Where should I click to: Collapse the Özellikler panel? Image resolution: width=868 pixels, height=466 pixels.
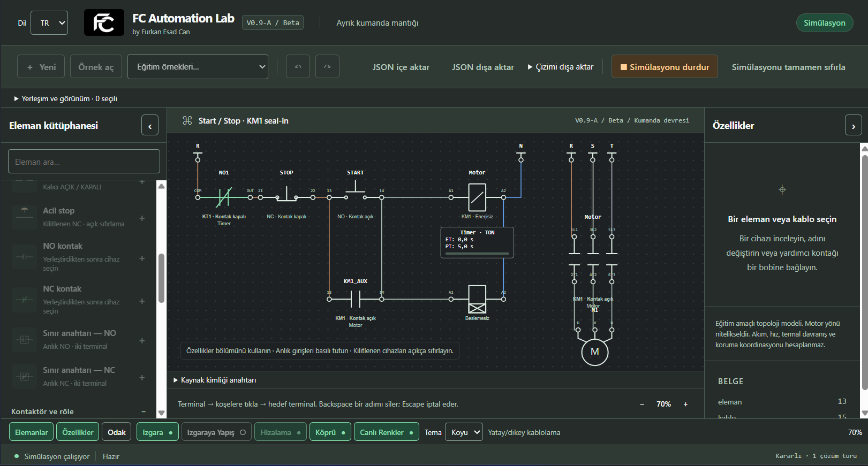853,126
